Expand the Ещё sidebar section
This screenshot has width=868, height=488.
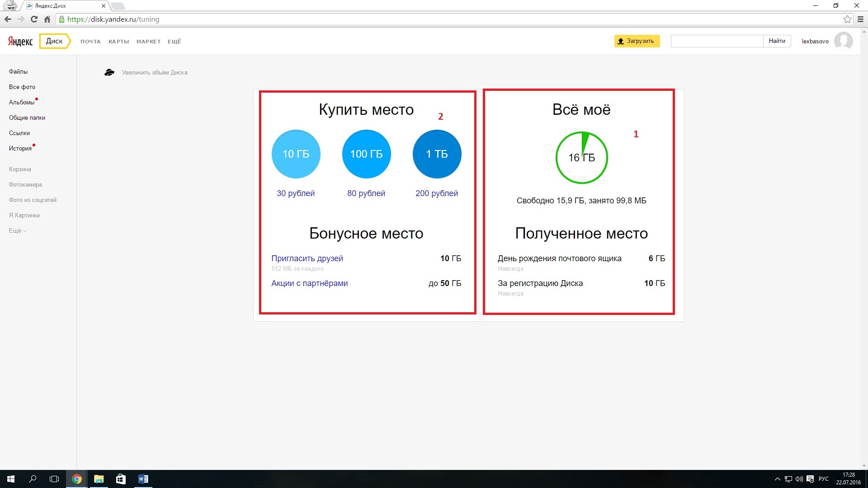18,230
